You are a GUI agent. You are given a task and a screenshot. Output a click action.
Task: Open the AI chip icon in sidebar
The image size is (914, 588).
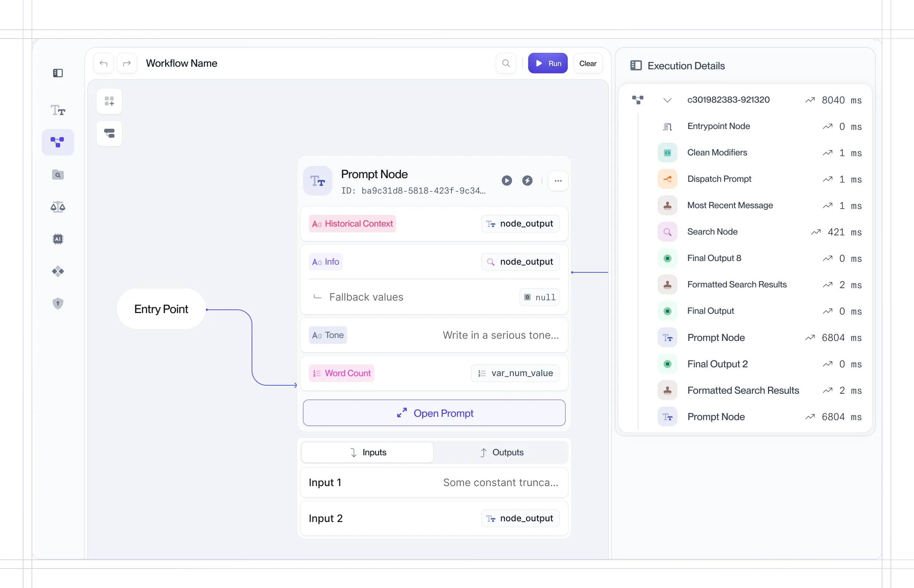58,239
